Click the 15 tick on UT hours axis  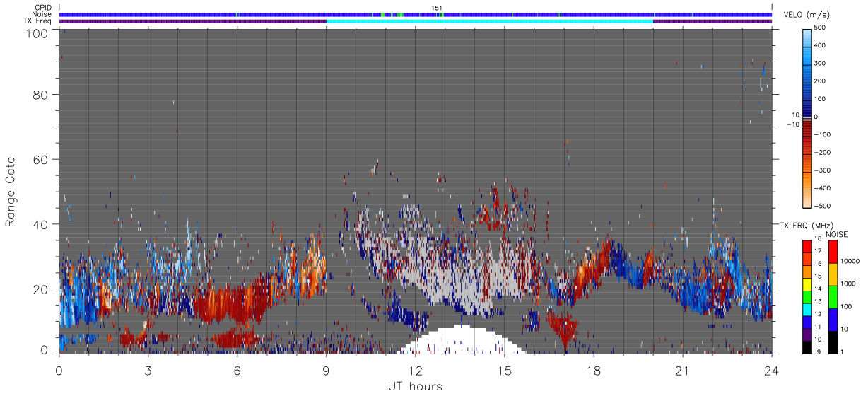[504, 371]
